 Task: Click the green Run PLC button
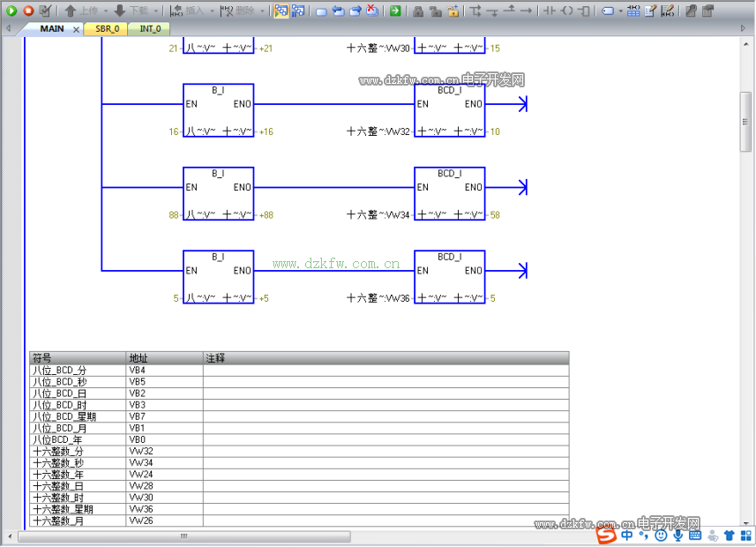coord(11,11)
